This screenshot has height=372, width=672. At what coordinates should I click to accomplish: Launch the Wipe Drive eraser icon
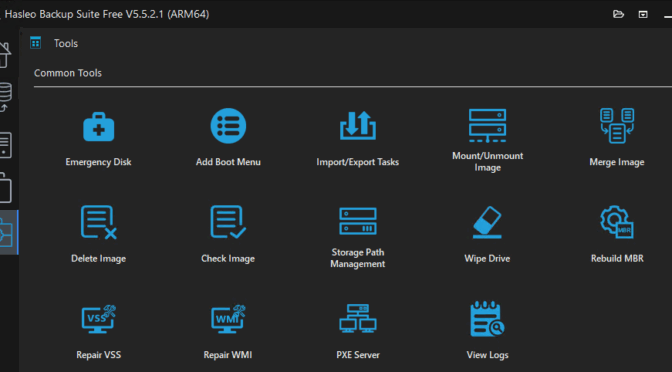tap(487, 222)
